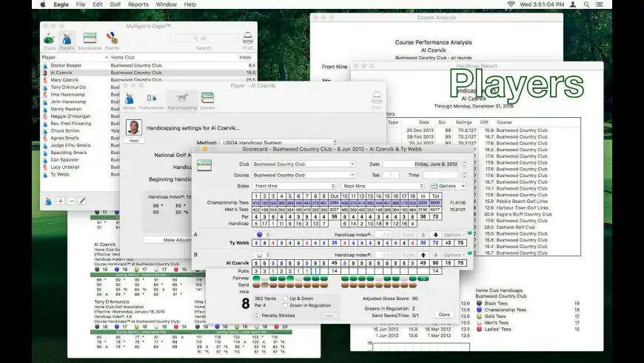Open scorecard Options dropdown beside Back Nine
Image resolution: width=644 pixels, height=363 pixels.
click(x=448, y=186)
